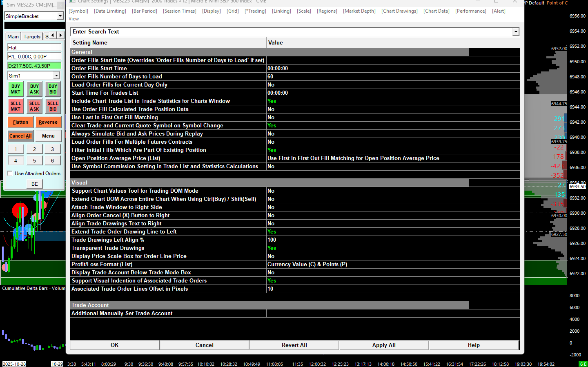Edit the Trade Drawings Left Align % value
This screenshot has width=588, height=367.
pos(367,240)
